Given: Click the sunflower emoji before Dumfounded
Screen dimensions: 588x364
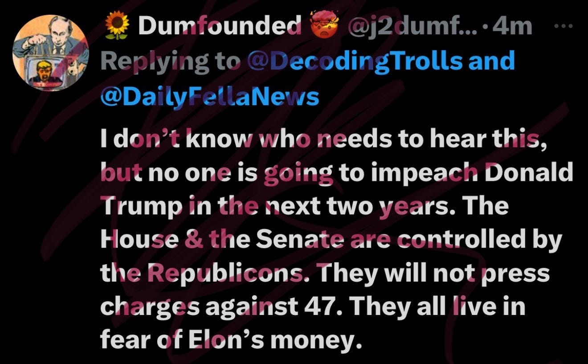Looking at the screenshot, I should [x=116, y=27].
